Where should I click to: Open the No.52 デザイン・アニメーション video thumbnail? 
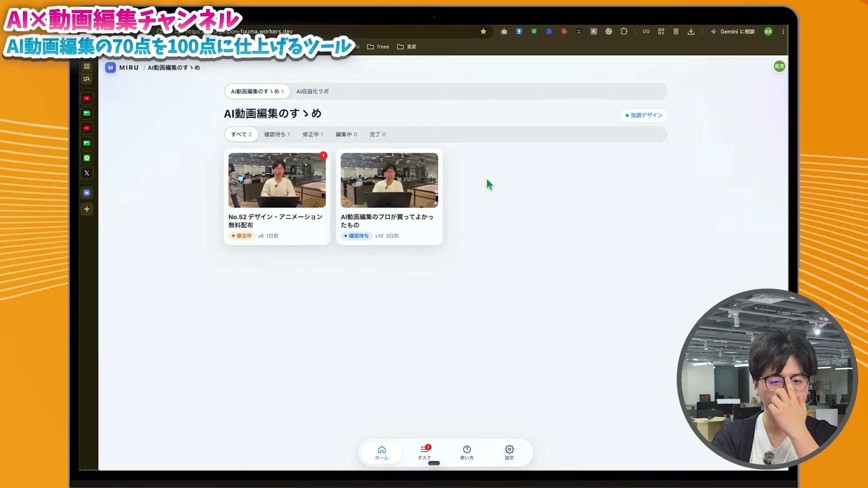click(277, 180)
